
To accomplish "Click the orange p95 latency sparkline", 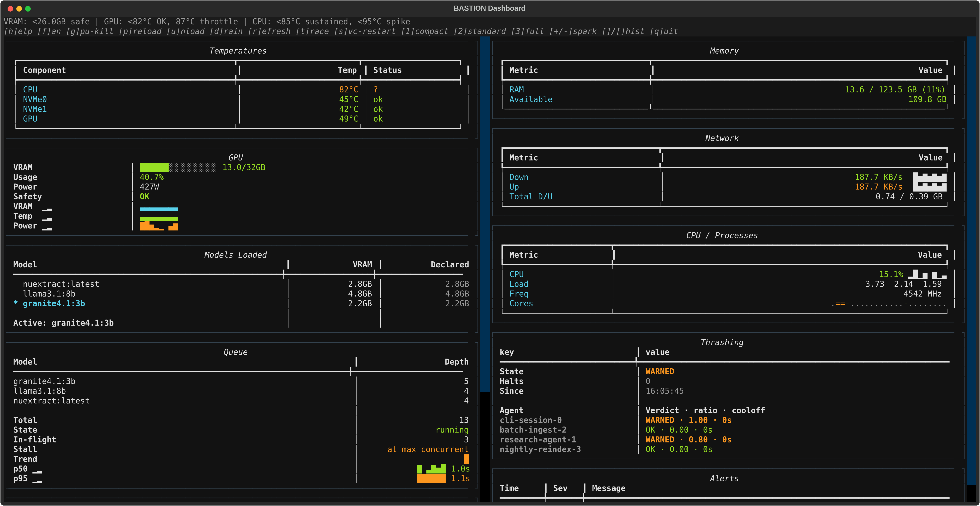I will (x=431, y=478).
